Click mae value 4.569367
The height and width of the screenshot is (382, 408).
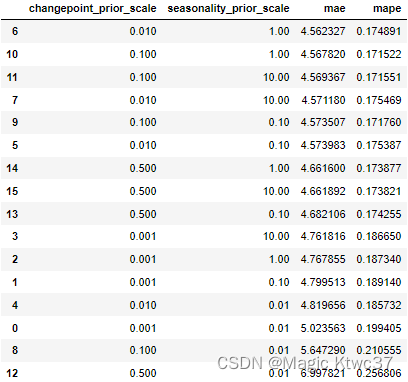323,77
